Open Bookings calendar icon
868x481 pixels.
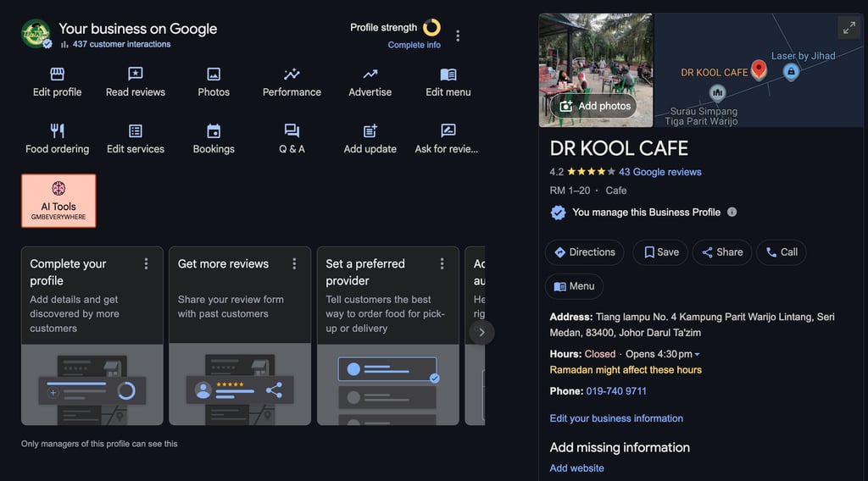[214, 131]
